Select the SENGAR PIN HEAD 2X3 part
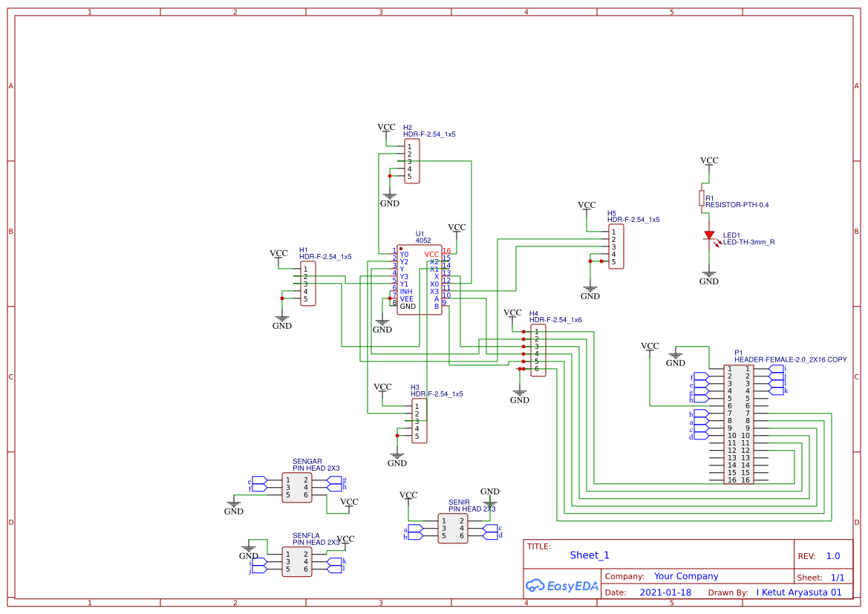Viewport: 868px width, 614px height. [297, 486]
